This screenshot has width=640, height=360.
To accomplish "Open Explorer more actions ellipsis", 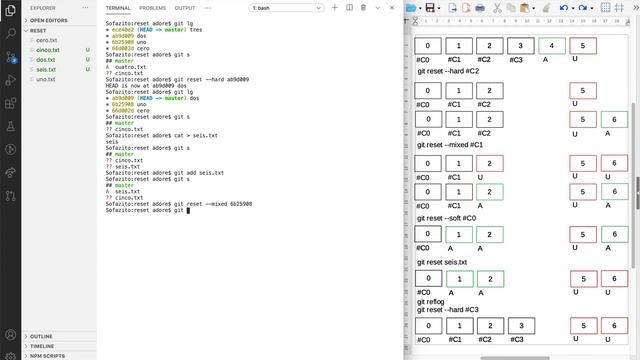I will click(x=85, y=8).
